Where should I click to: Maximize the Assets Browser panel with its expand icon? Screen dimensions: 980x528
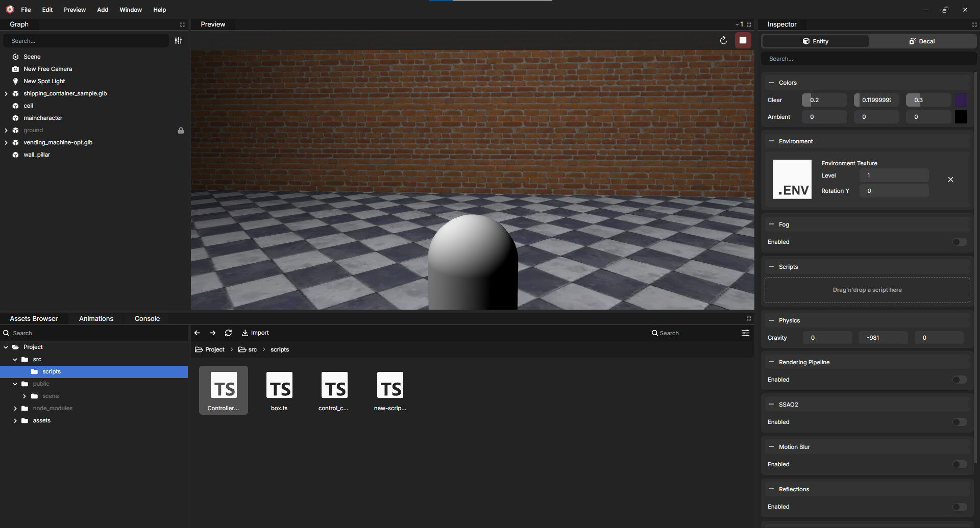[749, 318]
